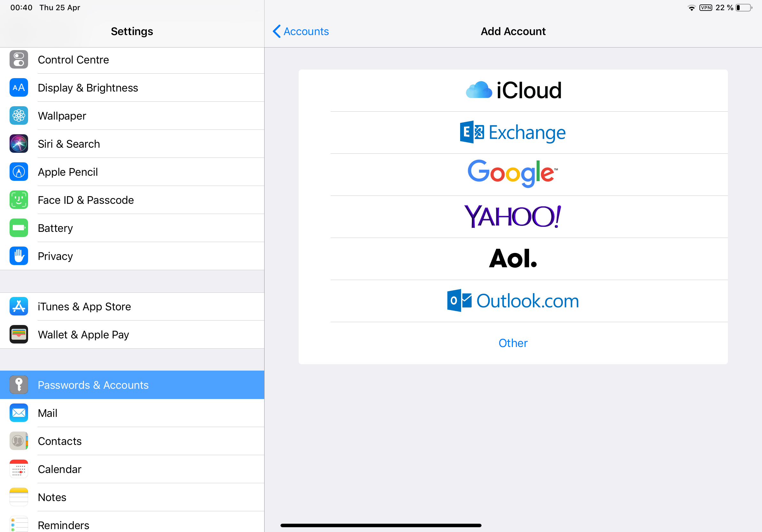
Task: Select Google account type
Action: click(x=514, y=174)
